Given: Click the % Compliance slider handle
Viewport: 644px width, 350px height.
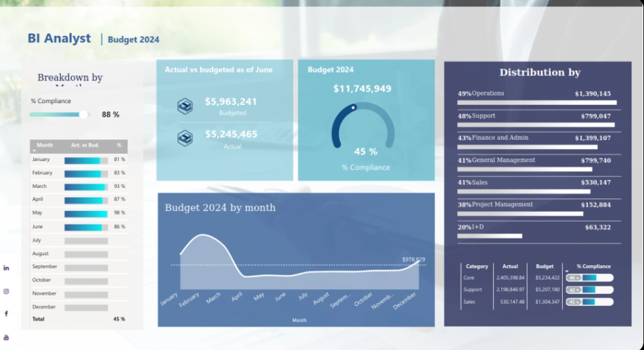Looking at the screenshot, I should point(83,114).
